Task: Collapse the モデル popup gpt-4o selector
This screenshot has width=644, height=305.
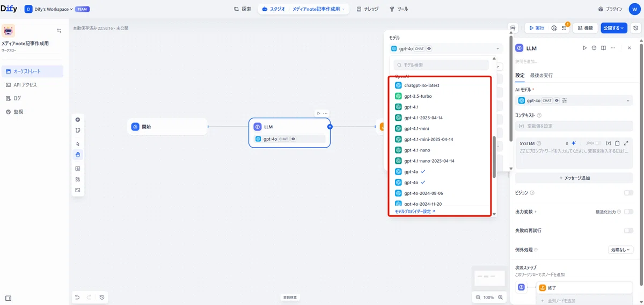Action: (446, 48)
